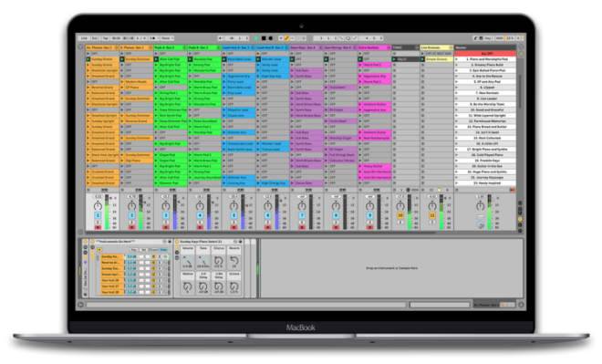Toggle detail view with the bottom-right circle icon
This screenshot has width=602, height=364.
pyautogui.click(x=521, y=305)
